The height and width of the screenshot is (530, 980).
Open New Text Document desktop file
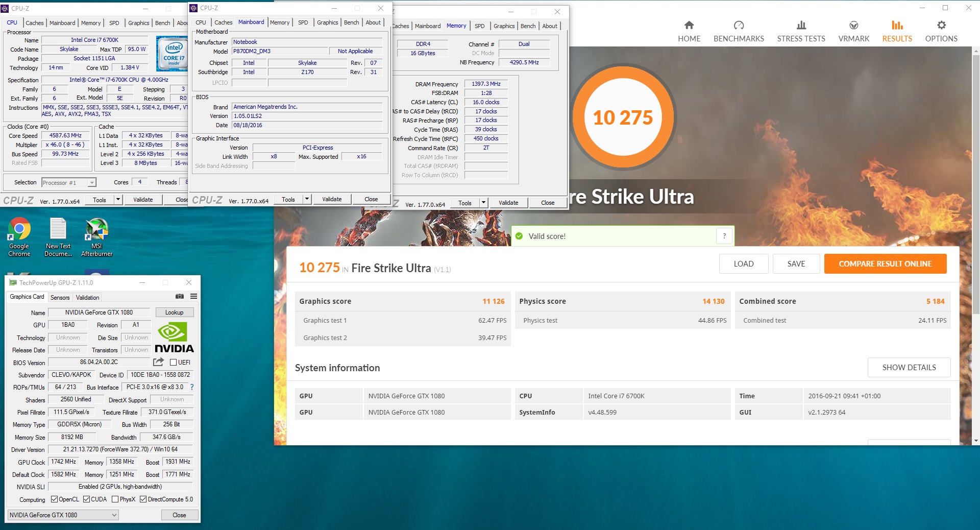coord(58,237)
